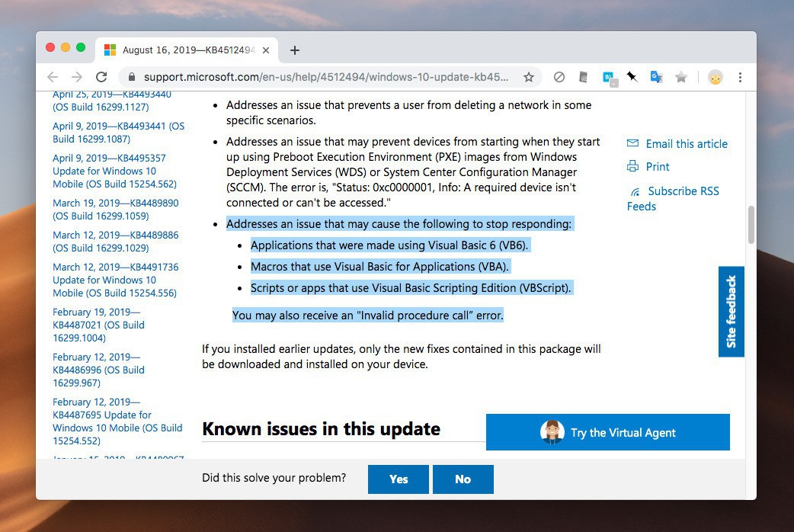Click the gray star extension icon

(x=681, y=77)
